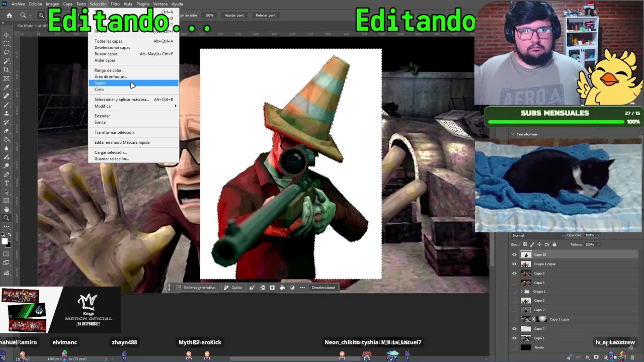The width and height of the screenshot is (644, 362).
Task: Click the Capa 1 copia mask thumbnail
Action: click(x=542, y=319)
